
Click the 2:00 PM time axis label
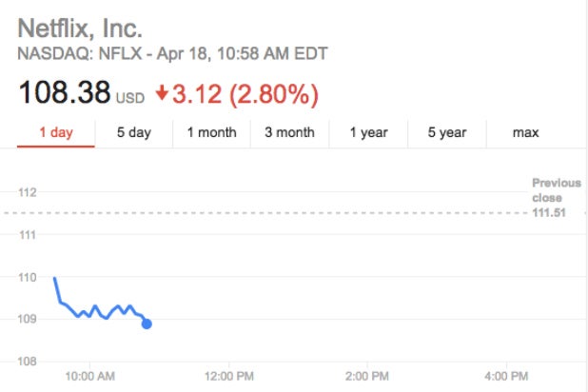pos(367,377)
